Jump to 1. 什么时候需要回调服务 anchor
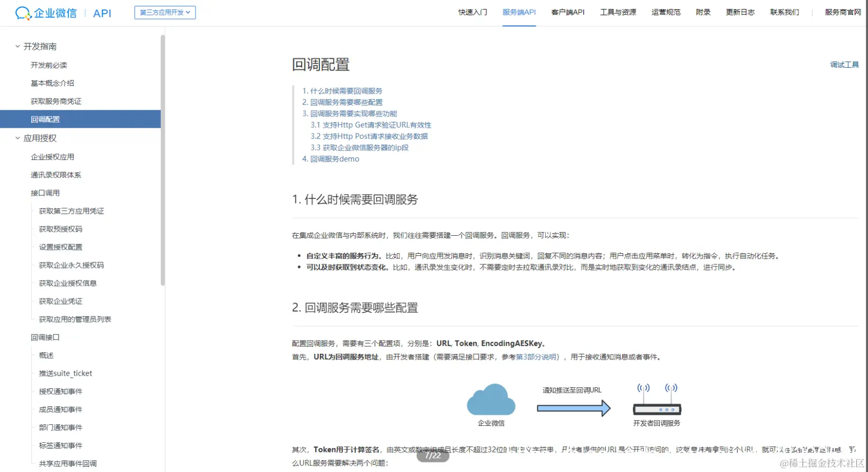Image resolution: width=868 pixels, height=472 pixels. (342, 91)
